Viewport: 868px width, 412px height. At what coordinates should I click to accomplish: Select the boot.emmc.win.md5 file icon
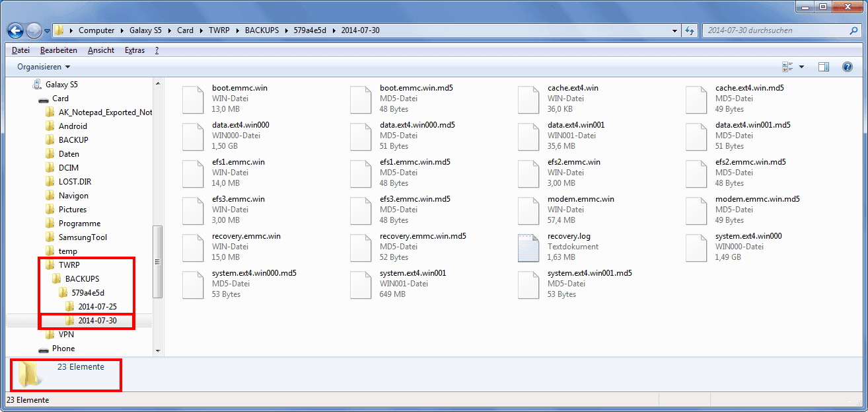pos(361,99)
